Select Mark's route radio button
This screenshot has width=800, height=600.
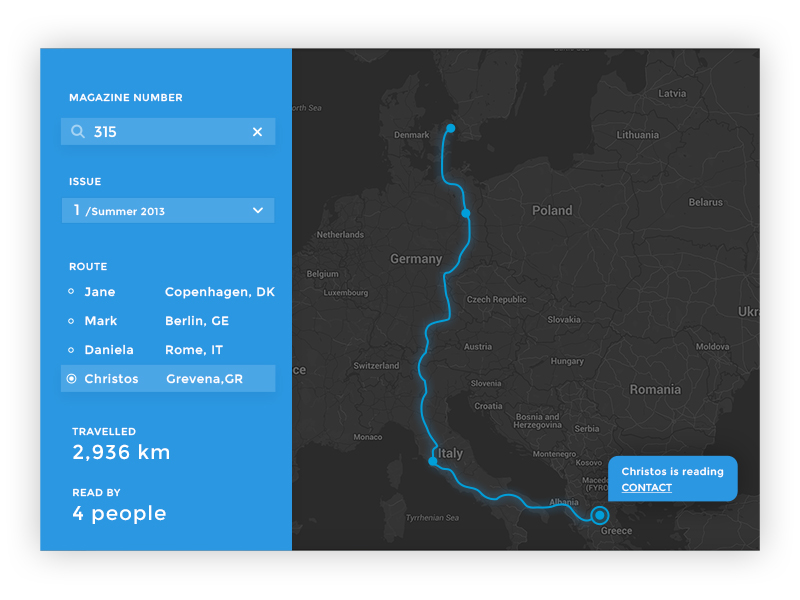coord(70,321)
